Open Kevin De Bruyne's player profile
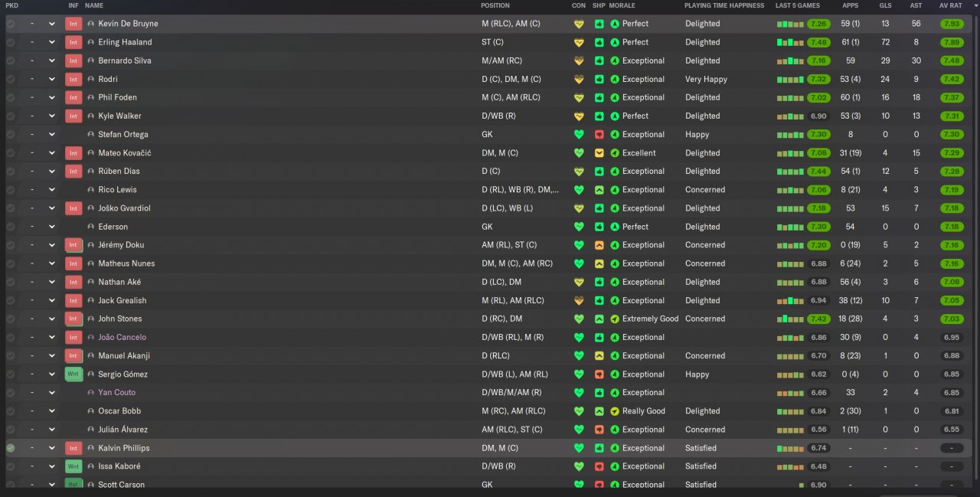The width and height of the screenshot is (980, 497). tap(129, 24)
